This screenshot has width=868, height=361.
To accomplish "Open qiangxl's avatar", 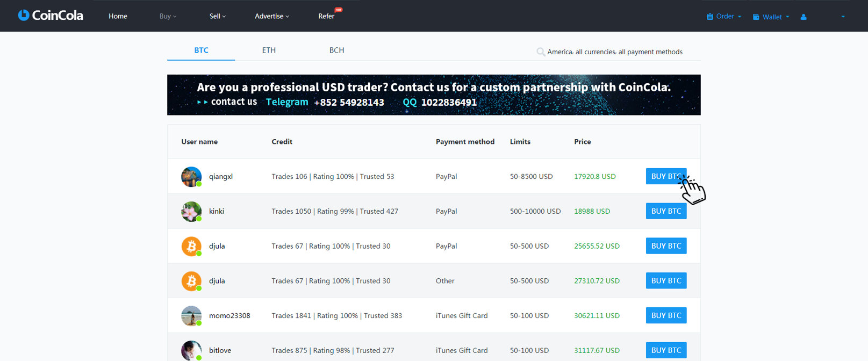I will pos(191,177).
